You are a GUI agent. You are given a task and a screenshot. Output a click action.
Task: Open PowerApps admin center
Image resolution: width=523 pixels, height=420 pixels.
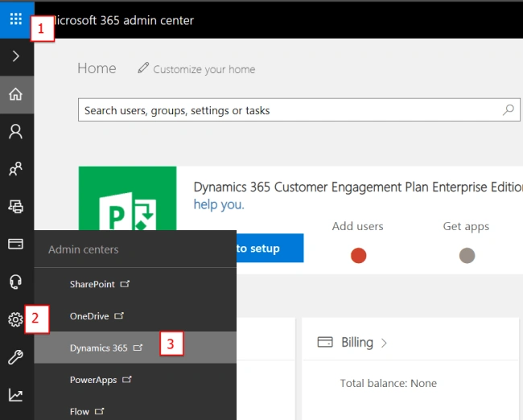(135, 379)
